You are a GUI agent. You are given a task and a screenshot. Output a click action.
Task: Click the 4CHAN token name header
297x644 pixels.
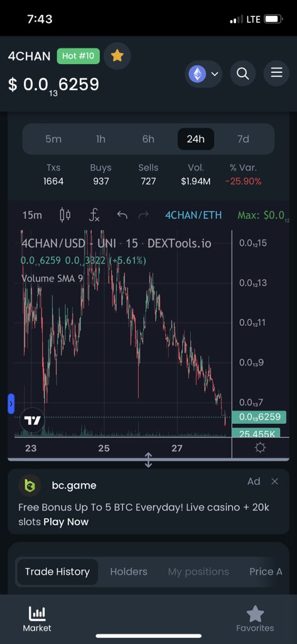pyautogui.click(x=29, y=56)
